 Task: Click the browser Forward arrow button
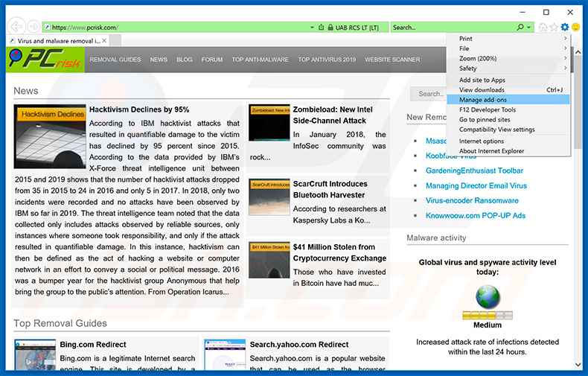coord(33,27)
